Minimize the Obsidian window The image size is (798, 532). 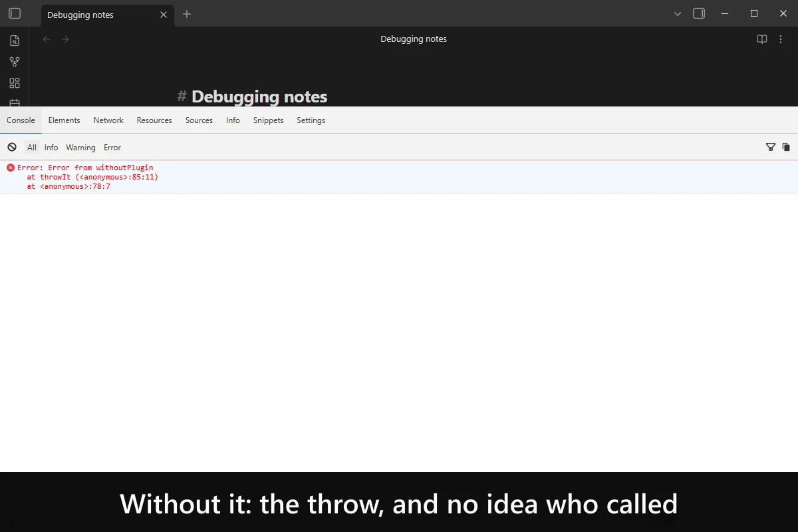click(726, 14)
